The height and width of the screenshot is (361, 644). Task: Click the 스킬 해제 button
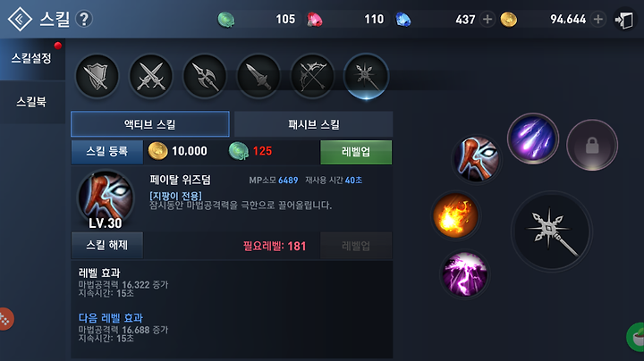(107, 246)
